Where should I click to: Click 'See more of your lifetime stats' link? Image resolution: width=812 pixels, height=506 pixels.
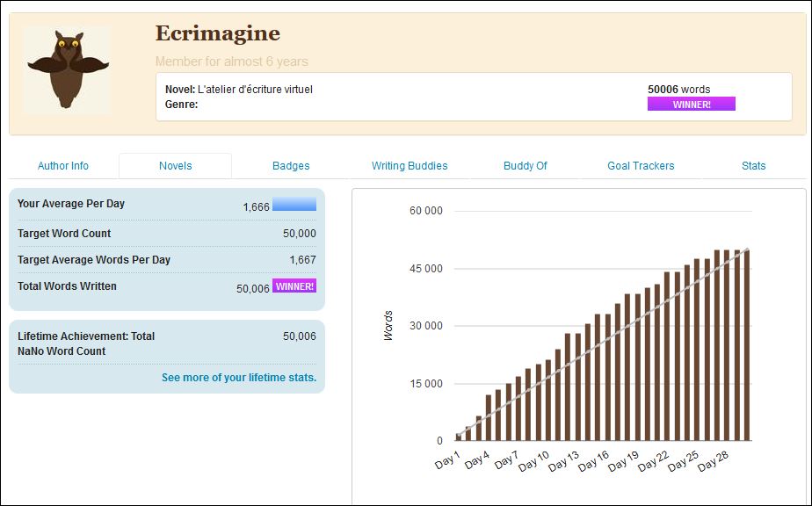tap(238, 378)
